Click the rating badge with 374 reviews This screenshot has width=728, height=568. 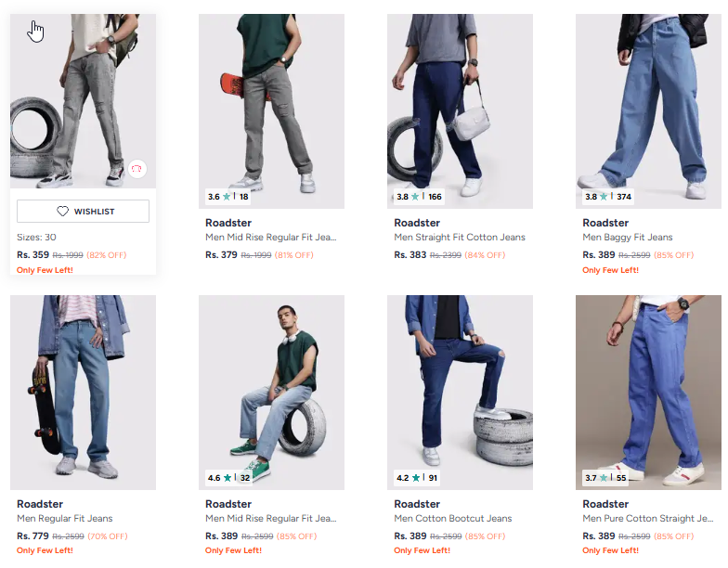point(607,197)
